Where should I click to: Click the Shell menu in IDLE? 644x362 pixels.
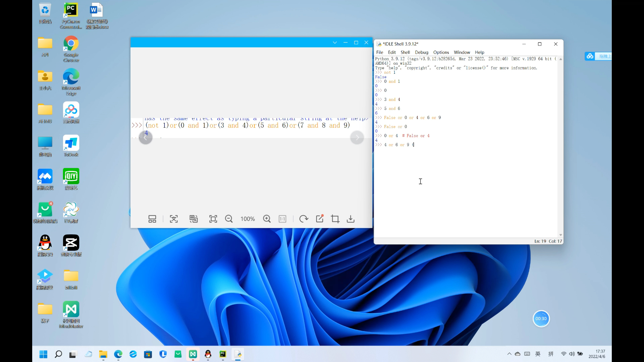coord(405,52)
